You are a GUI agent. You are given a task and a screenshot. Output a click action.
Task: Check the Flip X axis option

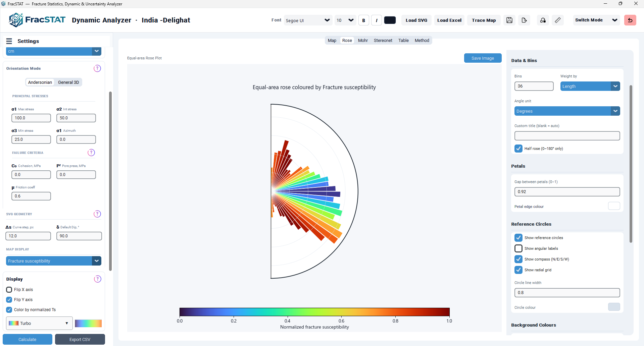[x=9, y=290]
